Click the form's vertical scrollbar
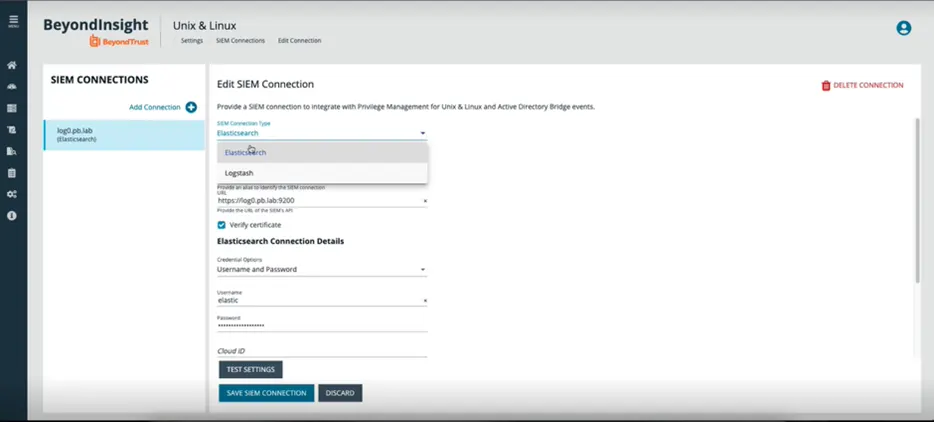 pyautogui.click(x=917, y=200)
